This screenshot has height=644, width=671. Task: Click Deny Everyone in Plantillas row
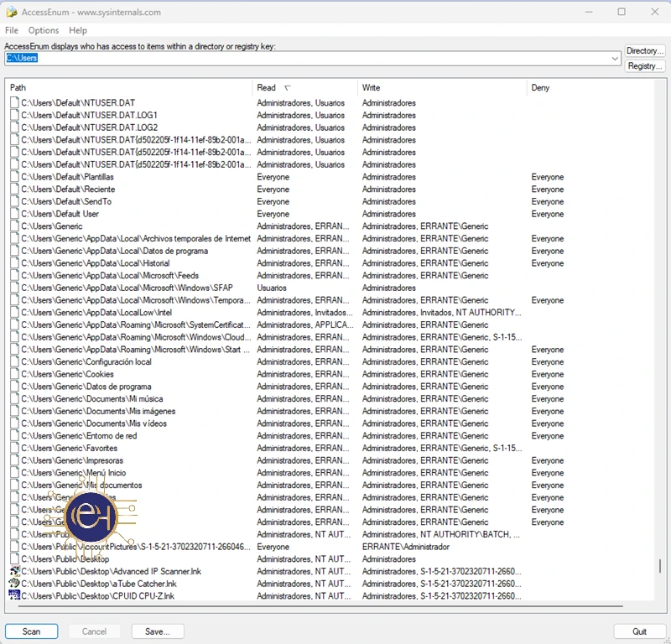(x=548, y=177)
